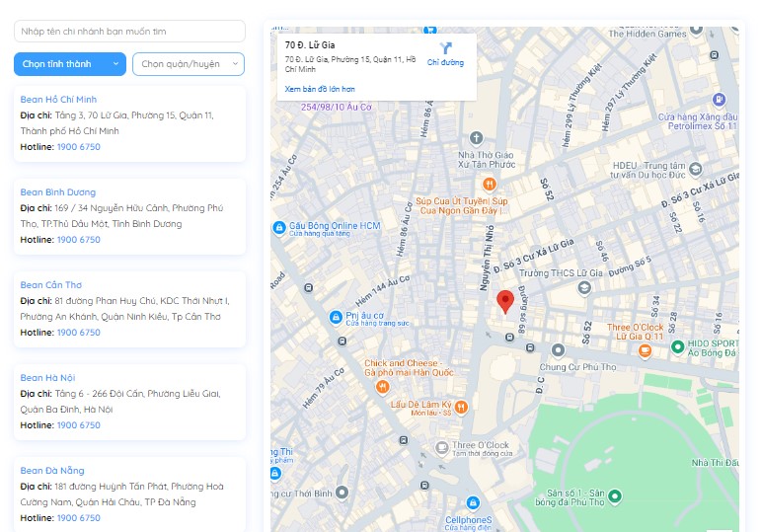Click Sân bóng đá Phú Thọ marker
The height and width of the screenshot is (532, 761).
(615, 495)
